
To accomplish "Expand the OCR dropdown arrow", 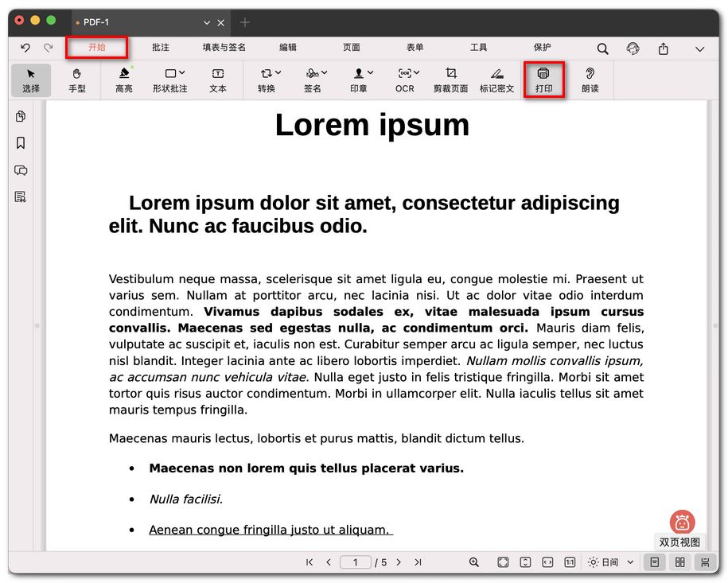I will tap(416, 73).
